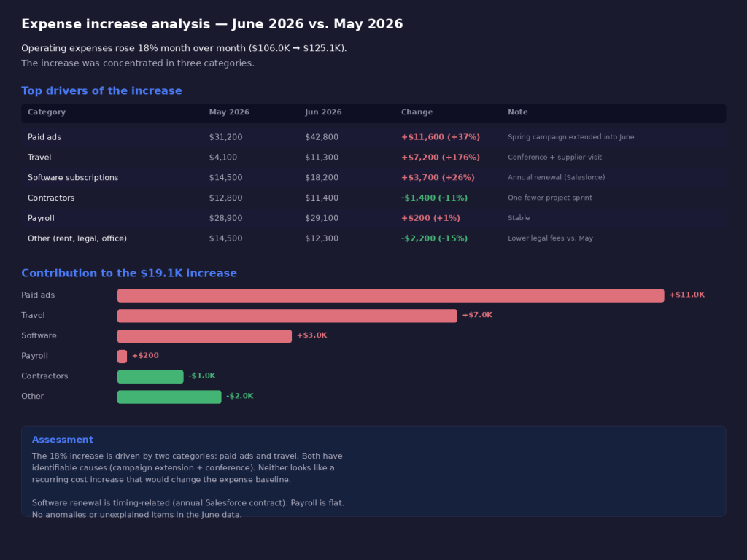The width and height of the screenshot is (747, 560).
Task: Click the Contribution to the $19.1K increase heading
Action: [x=129, y=273]
